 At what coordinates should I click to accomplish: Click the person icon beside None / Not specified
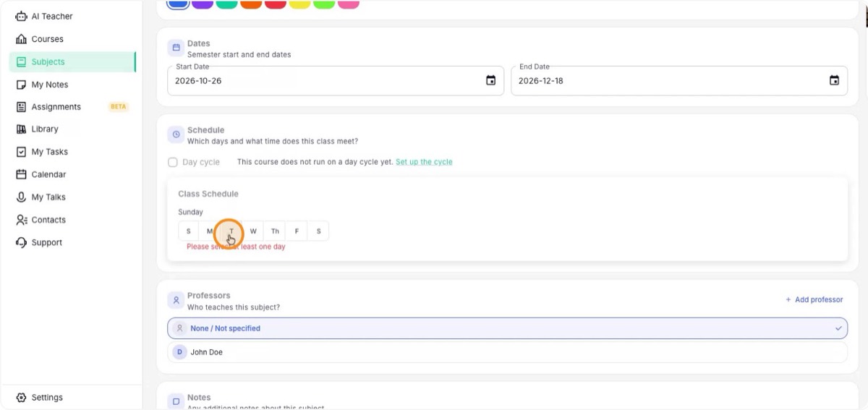click(179, 328)
